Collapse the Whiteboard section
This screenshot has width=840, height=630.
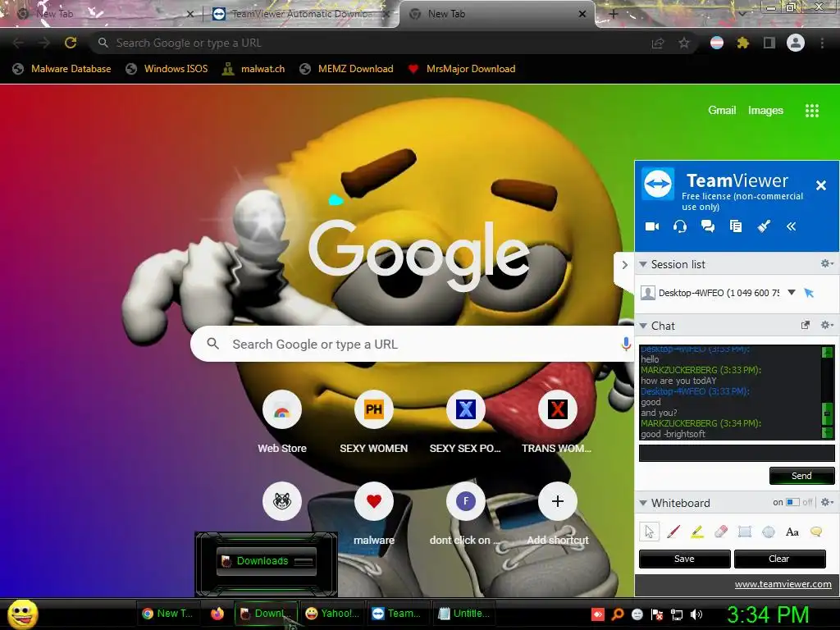[643, 503]
